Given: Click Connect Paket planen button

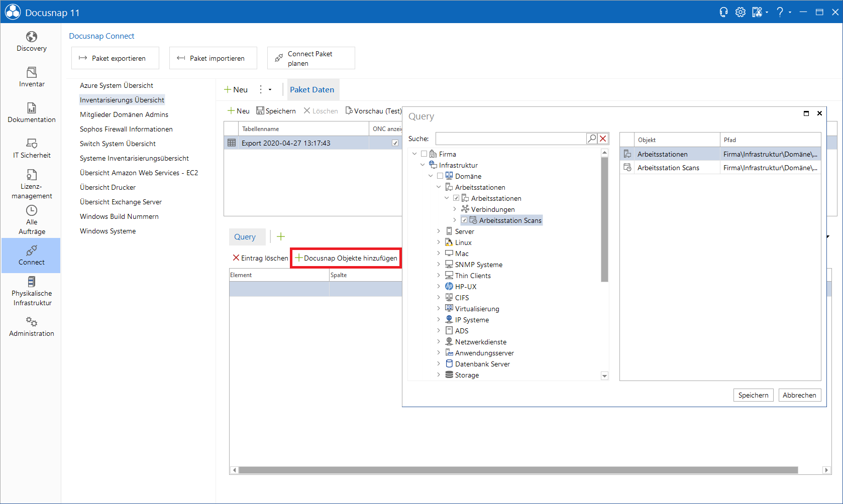Looking at the screenshot, I should click(311, 58).
